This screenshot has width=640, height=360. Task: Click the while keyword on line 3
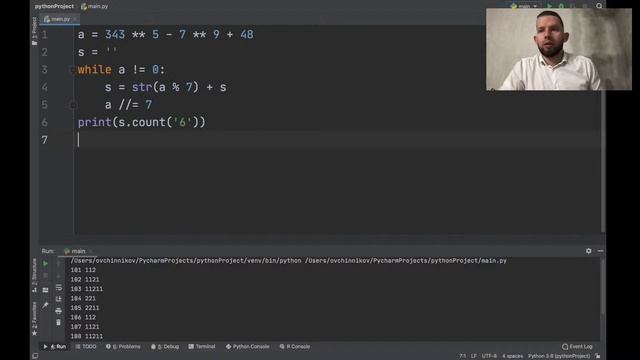point(94,70)
